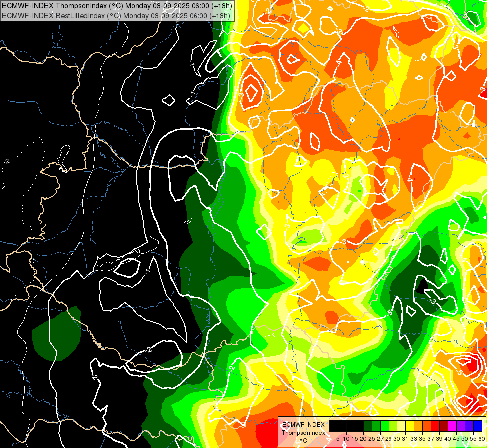Click the black legend swatch between 10 and 15

click(351, 426)
